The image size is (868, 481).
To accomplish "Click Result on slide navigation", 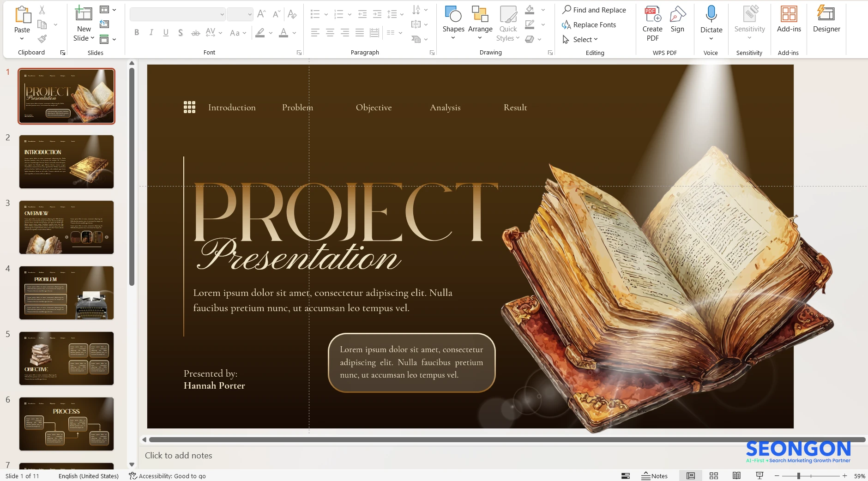I will click(x=515, y=108).
